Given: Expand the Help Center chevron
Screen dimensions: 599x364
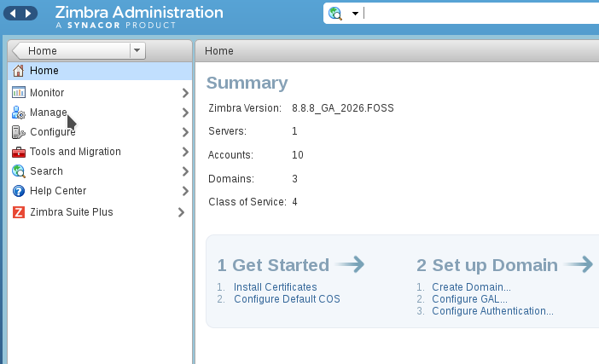Looking at the screenshot, I should [x=185, y=191].
